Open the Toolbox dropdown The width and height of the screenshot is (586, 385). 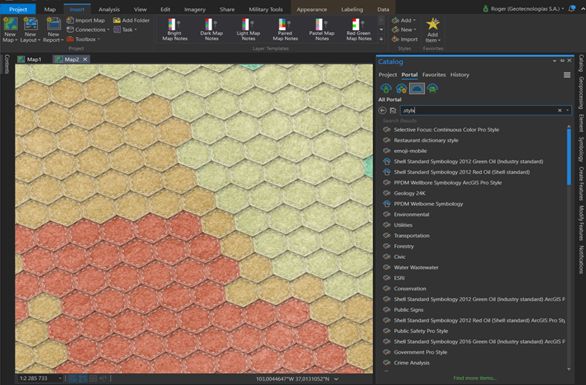[83, 39]
